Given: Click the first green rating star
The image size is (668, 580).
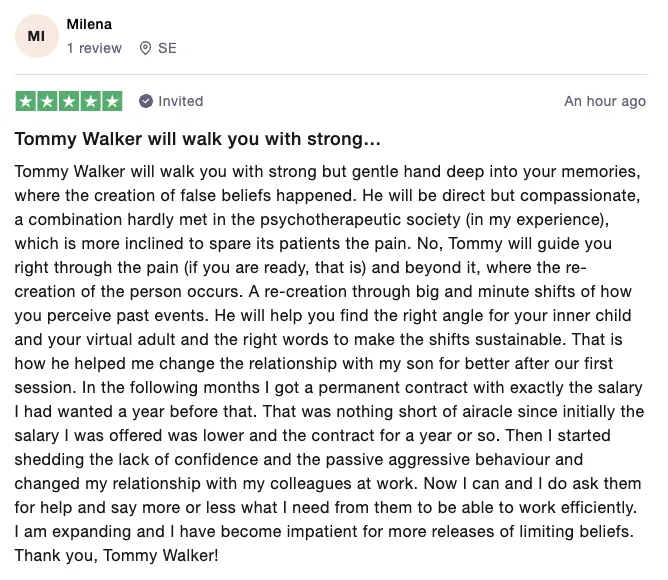Looking at the screenshot, I should pyautogui.click(x=25, y=101).
